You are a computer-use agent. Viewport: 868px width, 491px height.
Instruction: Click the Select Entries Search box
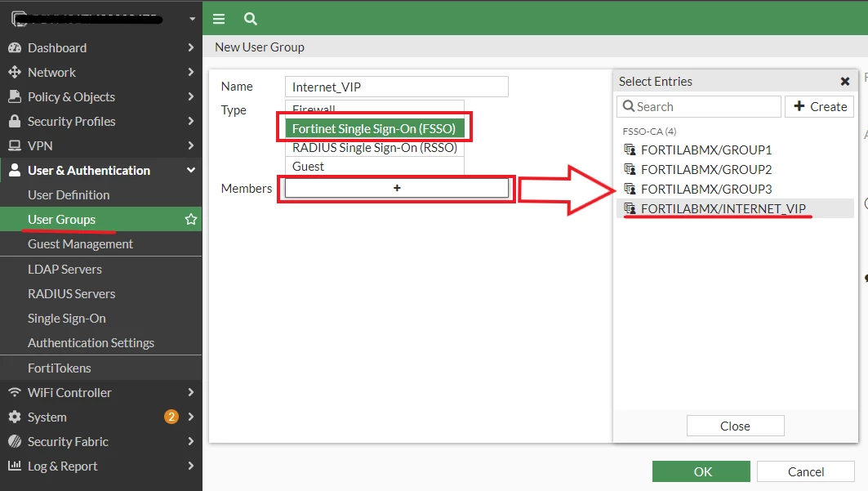pos(699,106)
